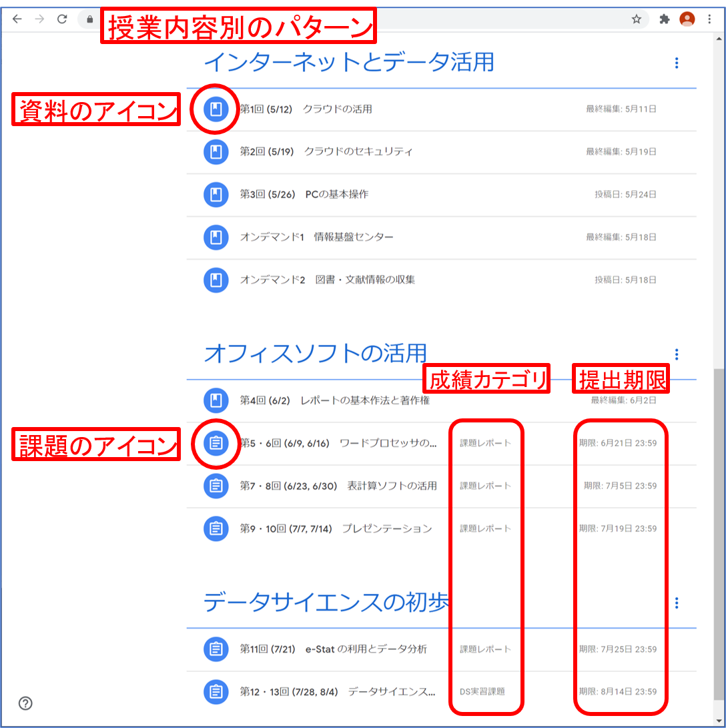Click material icon for 第4回 レポートの基本作法と著作権

click(x=216, y=400)
